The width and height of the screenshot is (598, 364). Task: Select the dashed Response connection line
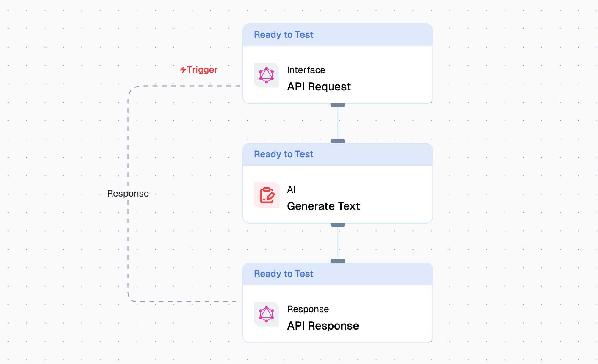point(128,238)
